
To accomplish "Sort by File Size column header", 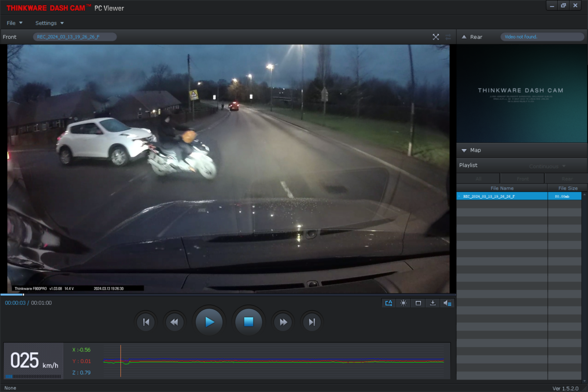I will point(568,188).
